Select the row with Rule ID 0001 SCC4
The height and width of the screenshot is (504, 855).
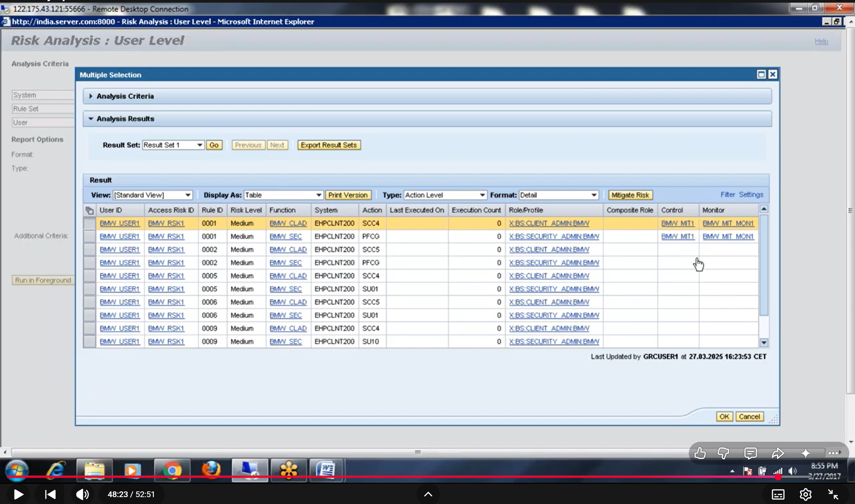(89, 223)
